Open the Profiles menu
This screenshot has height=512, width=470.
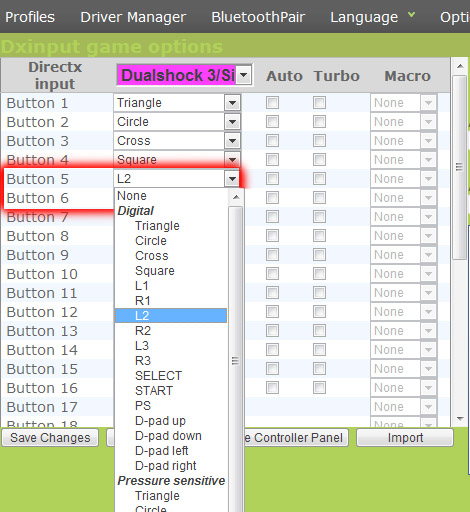tap(30, 17)
